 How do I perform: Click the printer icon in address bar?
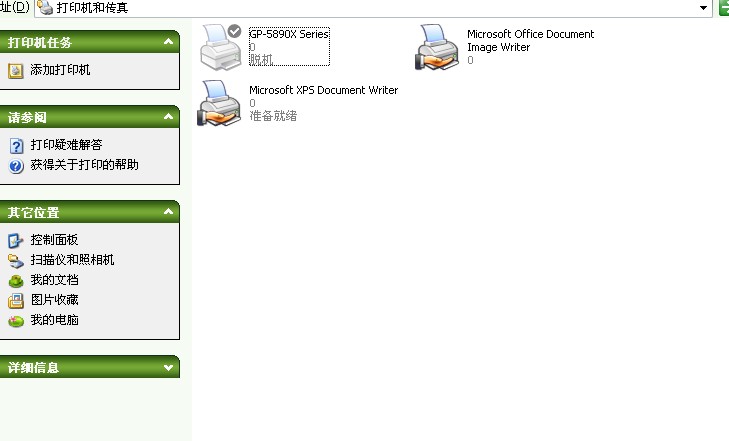coord(45,7)
